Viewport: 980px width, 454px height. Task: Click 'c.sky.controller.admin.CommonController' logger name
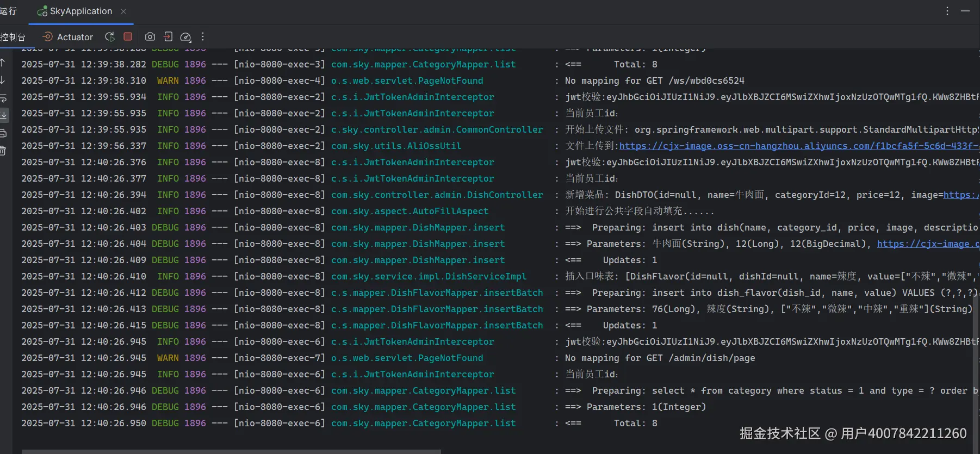pos(437,129)
